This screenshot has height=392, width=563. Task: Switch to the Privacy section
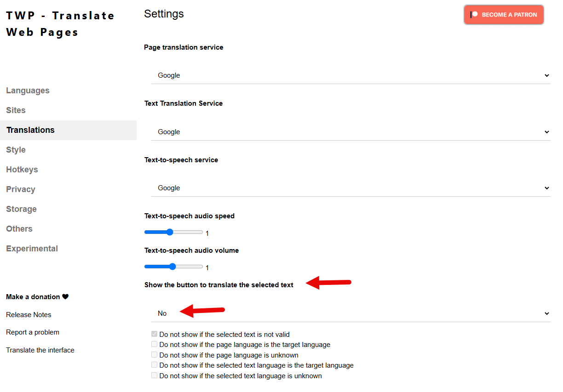[x=21, y=189]
